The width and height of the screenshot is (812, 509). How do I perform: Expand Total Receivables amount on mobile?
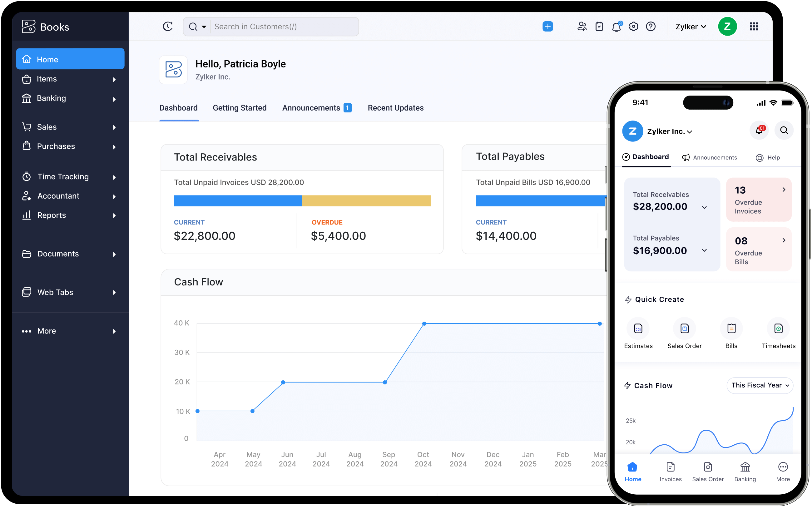(704, 207)
